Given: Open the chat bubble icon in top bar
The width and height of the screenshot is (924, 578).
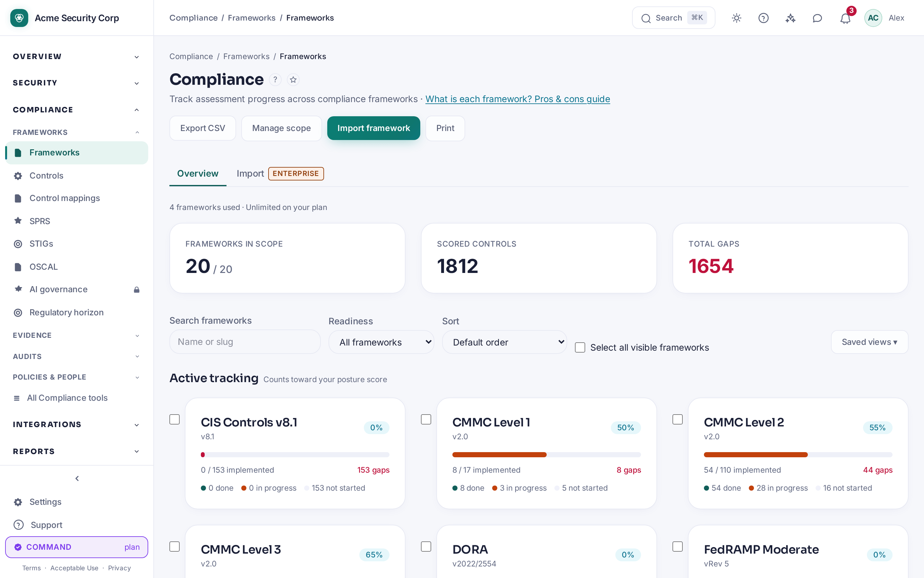Looking at the screenshot, I should (x=817, y=18).
